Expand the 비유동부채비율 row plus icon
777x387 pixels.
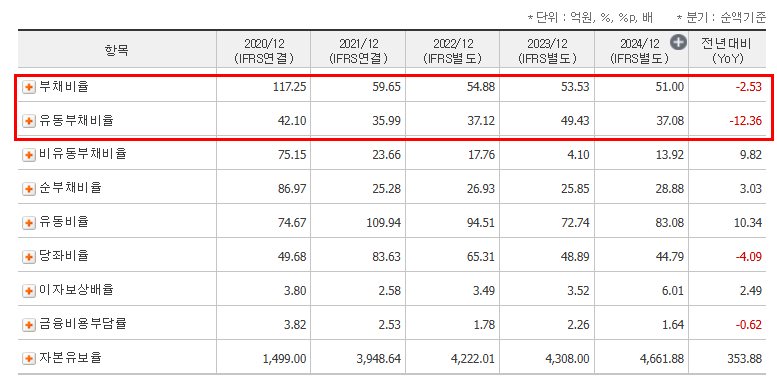click(29, 155)
